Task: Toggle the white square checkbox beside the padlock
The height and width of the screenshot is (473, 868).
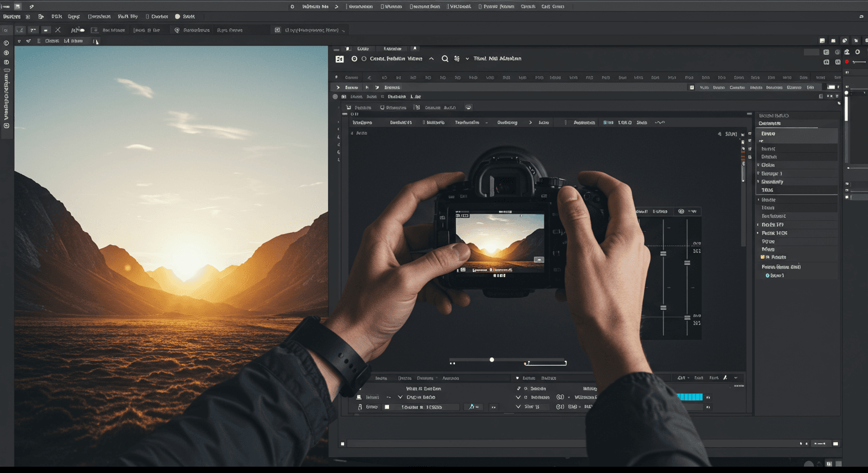Action: (387, 407)
